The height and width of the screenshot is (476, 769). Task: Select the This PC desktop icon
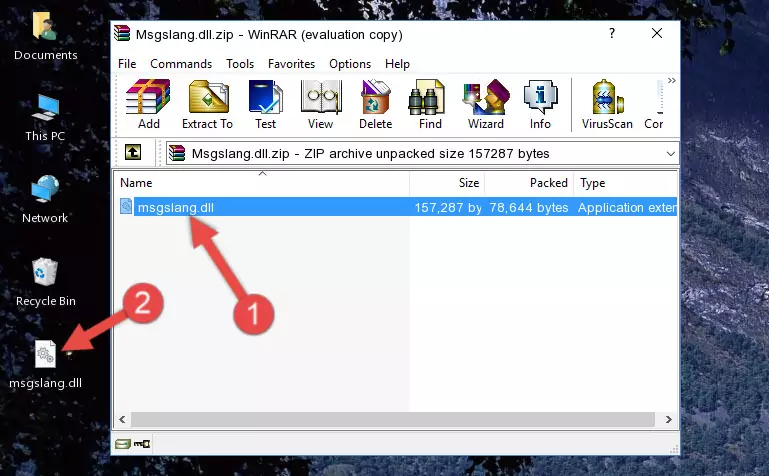(x=45, y=119)
